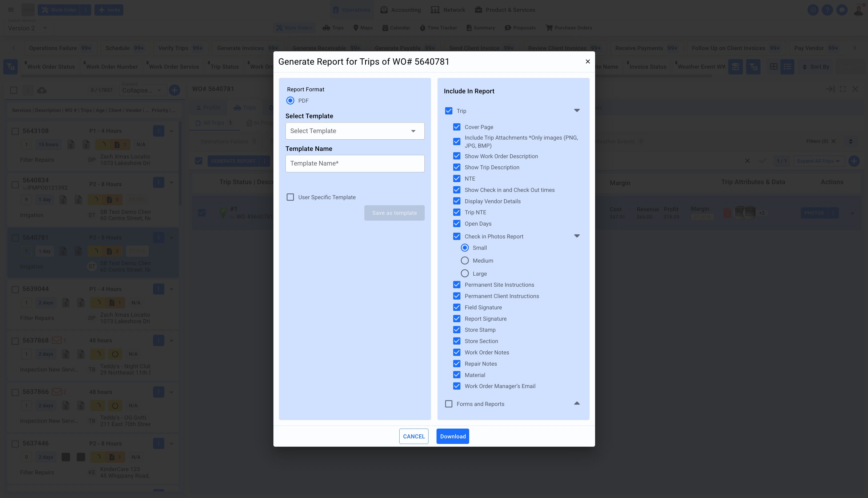Enable the Forms and Reports checkbox

tap(449, 404)
